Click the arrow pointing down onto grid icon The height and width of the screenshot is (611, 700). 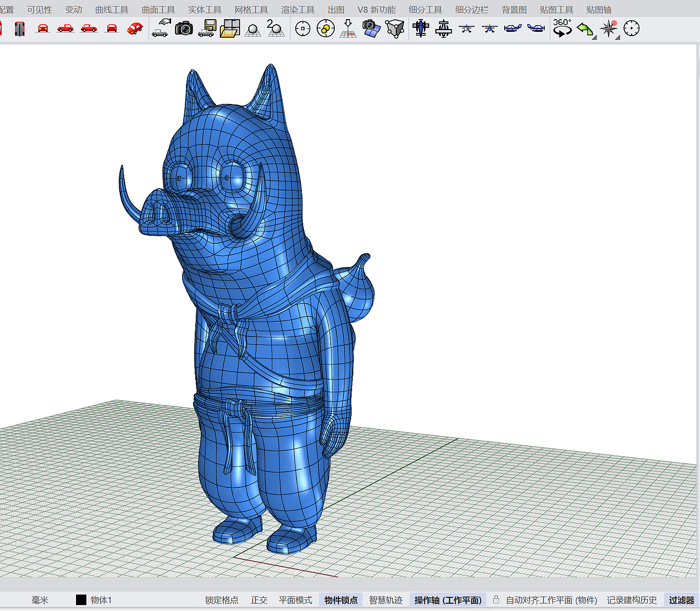[348, 28]
